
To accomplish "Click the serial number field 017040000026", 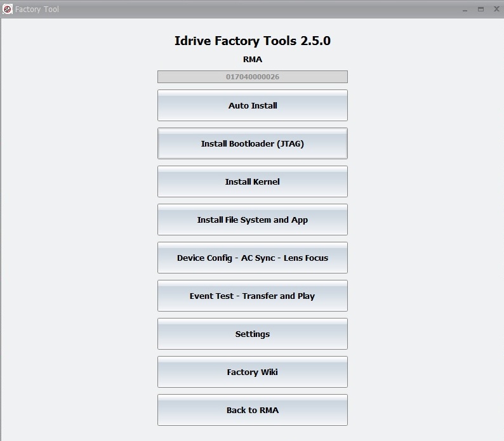I will tap(253, 77).
